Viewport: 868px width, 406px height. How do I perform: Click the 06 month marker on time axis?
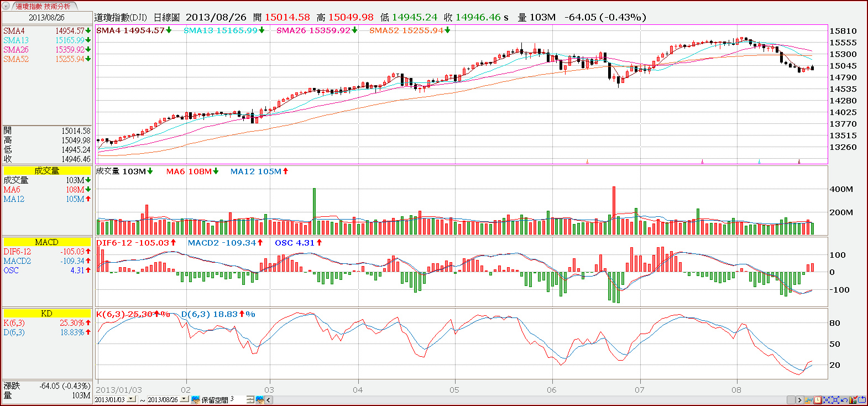coord(552,390)
